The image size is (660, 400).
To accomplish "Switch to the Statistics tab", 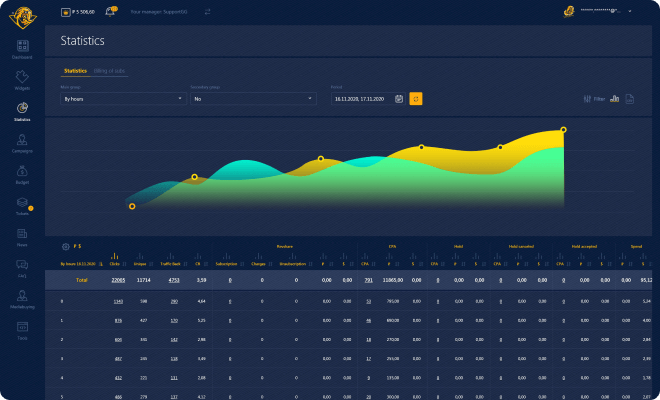I will pos(75,71).
